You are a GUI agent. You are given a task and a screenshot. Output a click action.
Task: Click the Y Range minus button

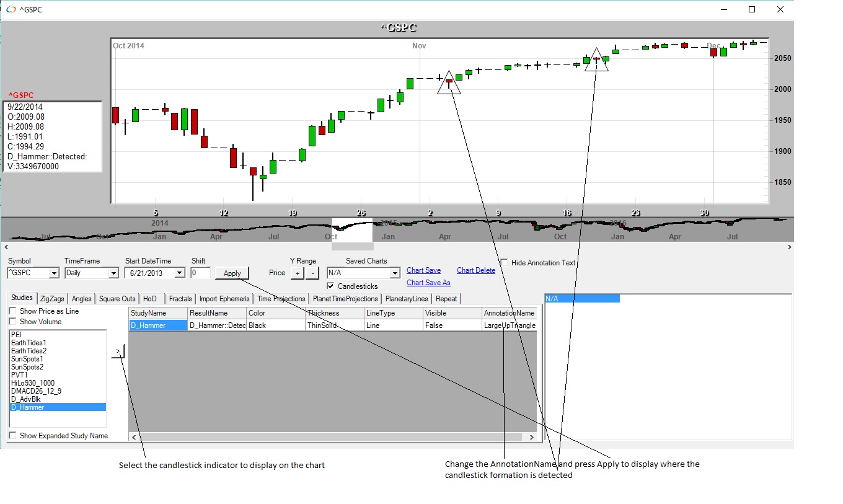click(312, 273)
